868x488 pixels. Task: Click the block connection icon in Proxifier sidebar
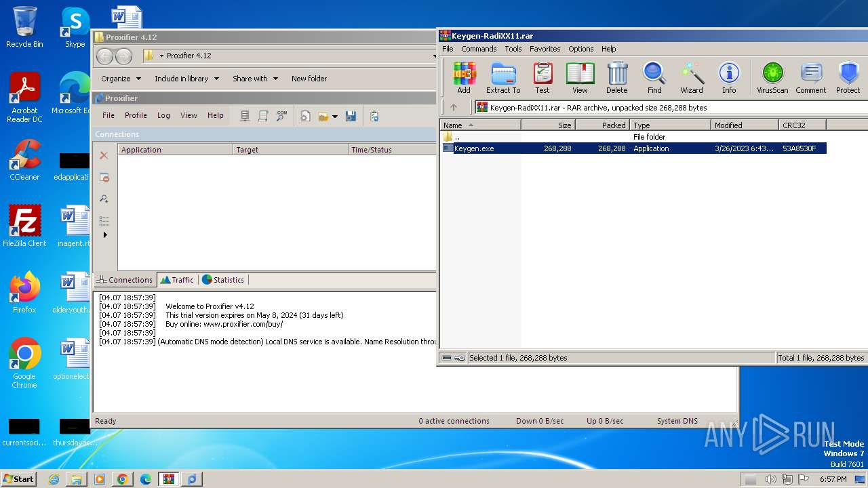[104, 177]
